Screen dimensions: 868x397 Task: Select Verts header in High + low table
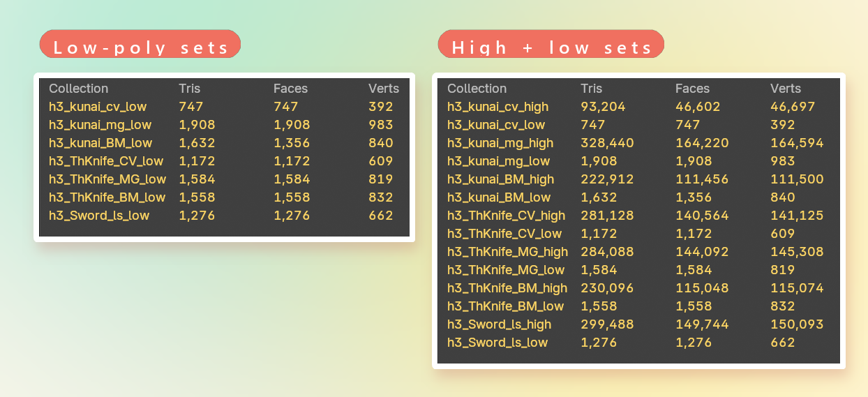pyautogui.click(x=786, y=89)
